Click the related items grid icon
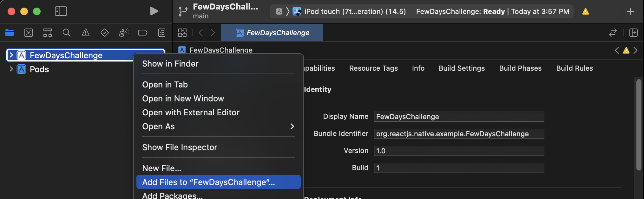This screenshot has height=199, width=644. 182,33
